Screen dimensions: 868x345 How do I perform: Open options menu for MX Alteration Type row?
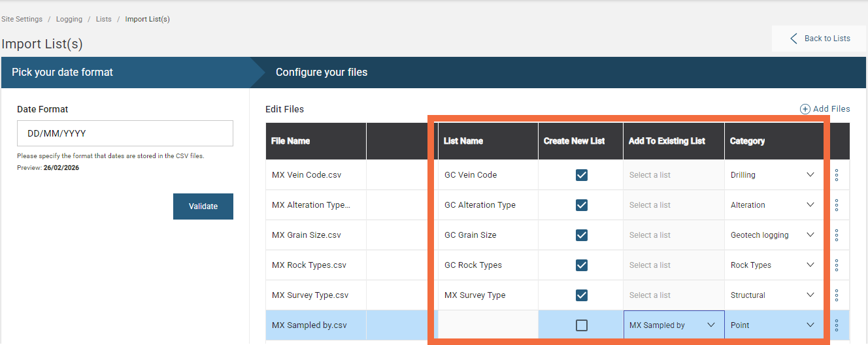click(x=837, y=205)
